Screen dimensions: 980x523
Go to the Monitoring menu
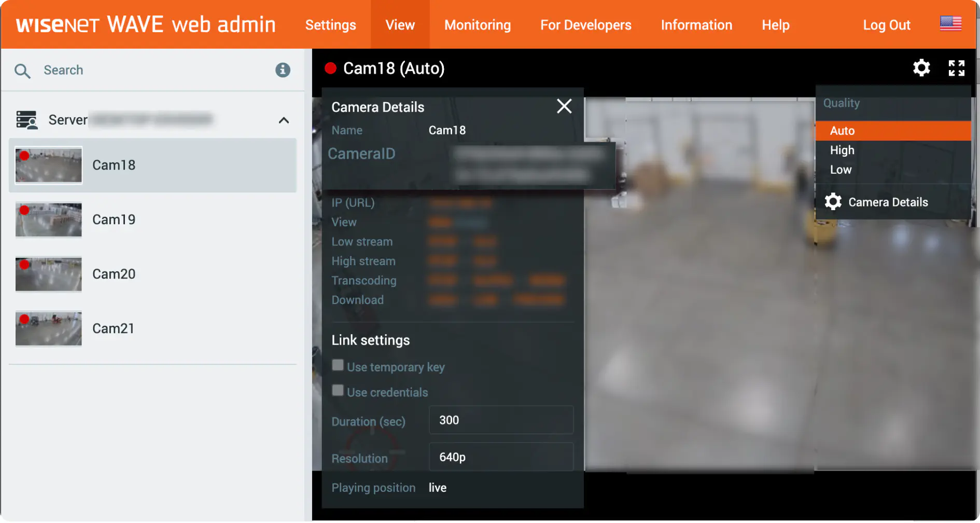tap(478, 25)
